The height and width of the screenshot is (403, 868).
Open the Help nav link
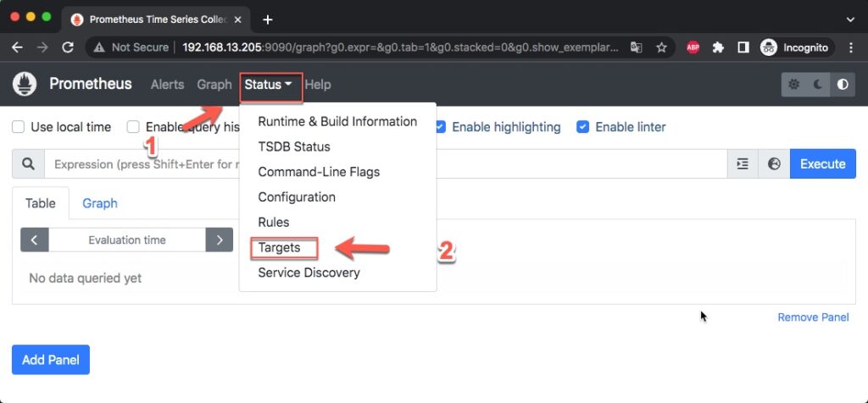pos(318,85)
